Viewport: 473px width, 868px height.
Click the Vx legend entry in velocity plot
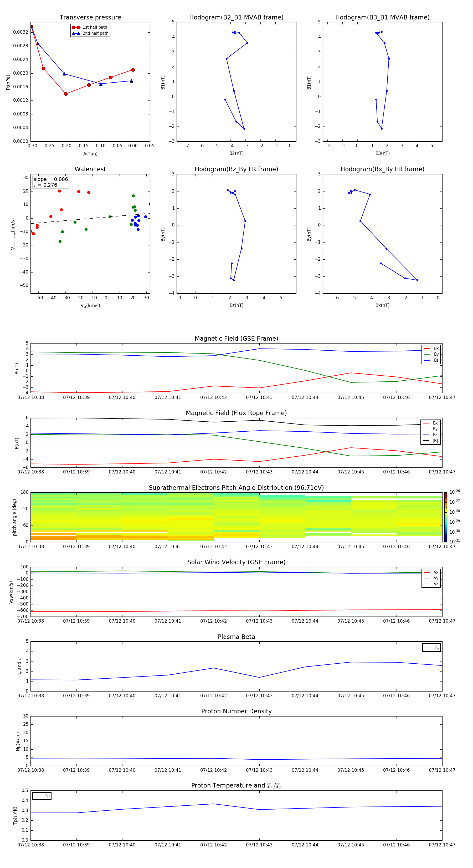click(x=431, y=572)
